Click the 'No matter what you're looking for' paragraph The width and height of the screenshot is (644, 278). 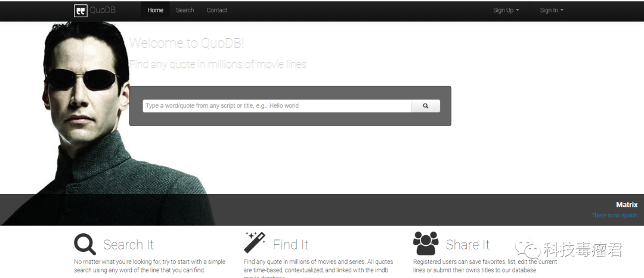coord(150,265)
